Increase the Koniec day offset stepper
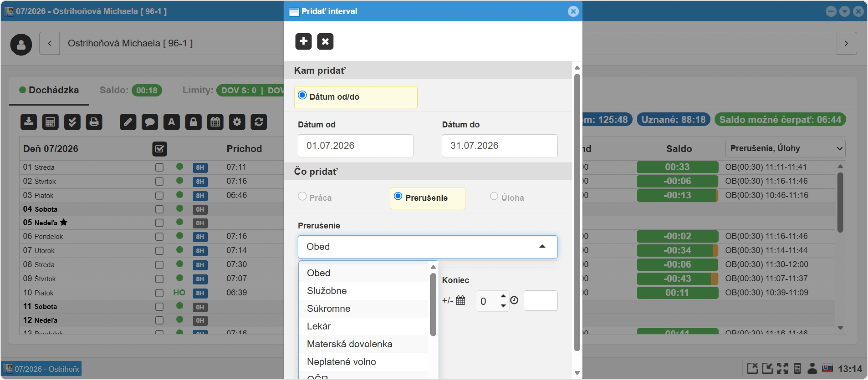 point(503,296)
